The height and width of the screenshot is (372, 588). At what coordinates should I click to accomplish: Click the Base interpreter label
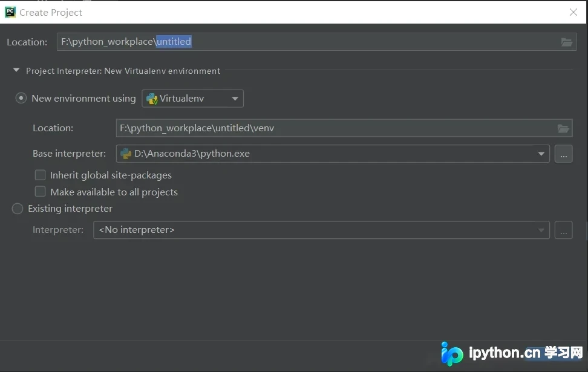point(70,154)
